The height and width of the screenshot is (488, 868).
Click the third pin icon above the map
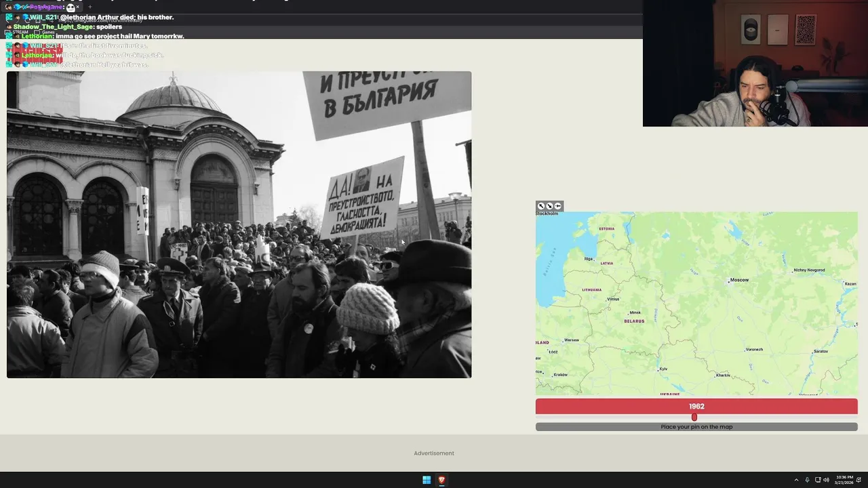557,206
